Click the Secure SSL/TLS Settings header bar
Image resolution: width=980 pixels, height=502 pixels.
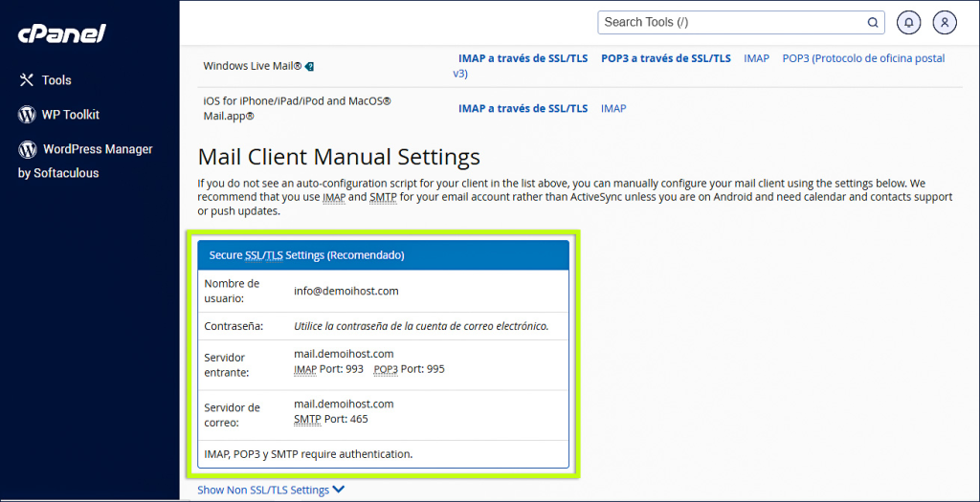pos(383,255)
